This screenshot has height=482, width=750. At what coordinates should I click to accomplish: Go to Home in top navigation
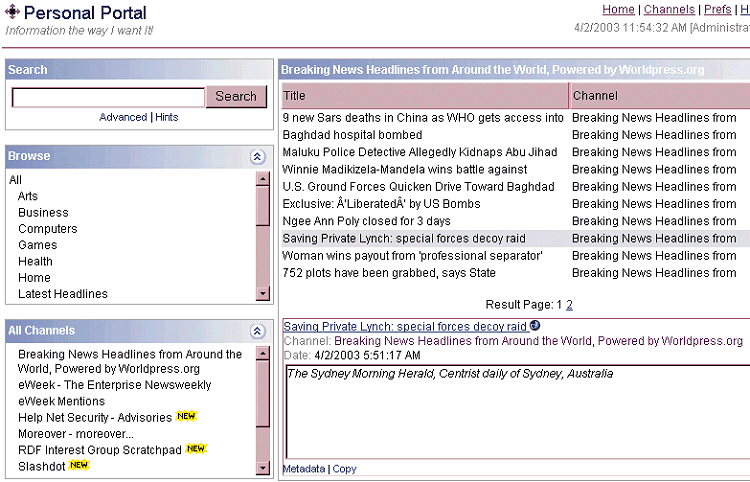click(x=618, y=10)
